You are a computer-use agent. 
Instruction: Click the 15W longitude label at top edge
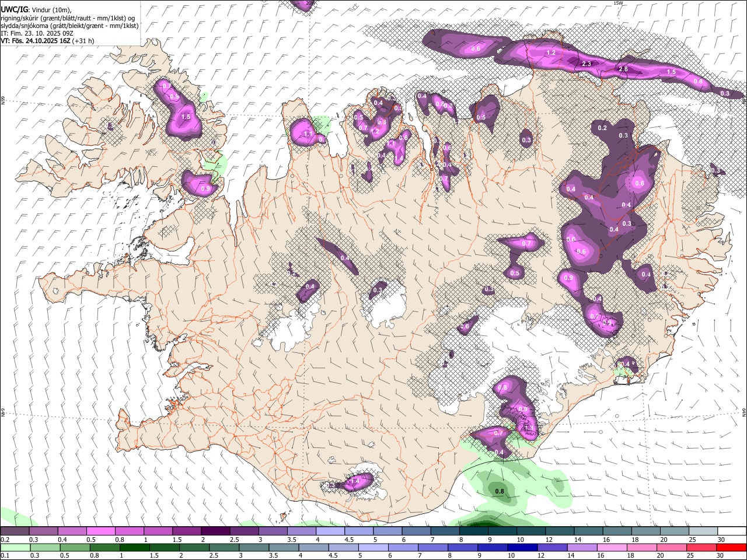pos(619,3)
